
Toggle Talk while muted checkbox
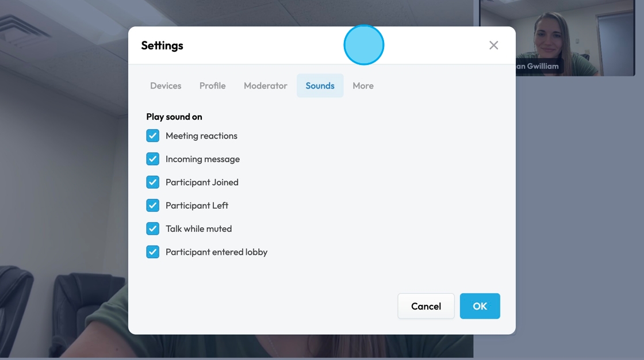click(x=153, y=228)
